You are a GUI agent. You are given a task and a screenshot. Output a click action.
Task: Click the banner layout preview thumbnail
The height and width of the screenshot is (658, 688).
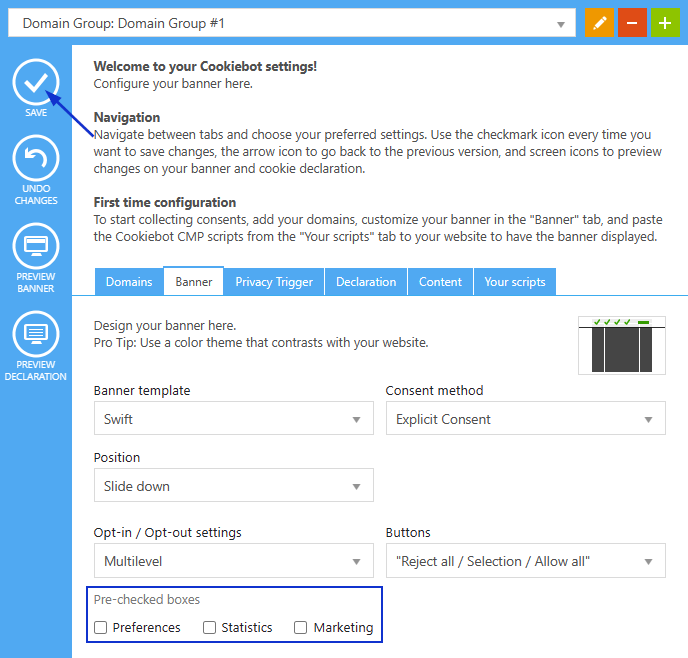pos(622,345)
